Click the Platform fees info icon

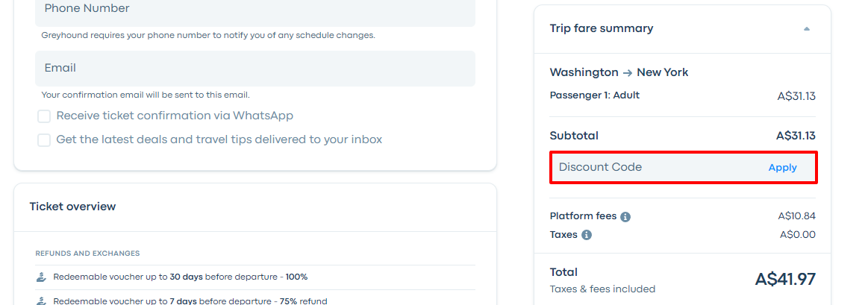(625, 217)
